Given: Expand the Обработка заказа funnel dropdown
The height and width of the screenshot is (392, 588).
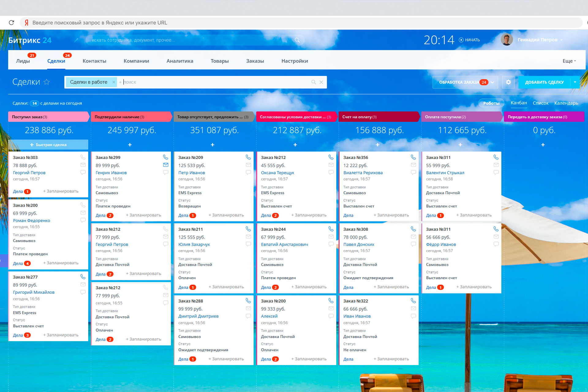Looking at the screenshot, I should tap(492, 82).
